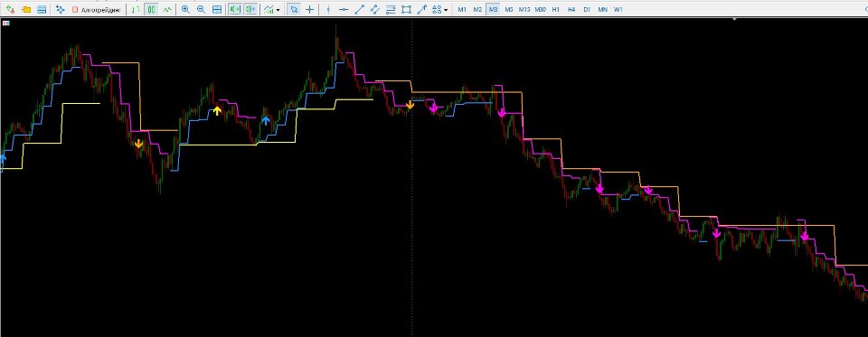Pick the rectangle shape tool
Viewport: 868px width, 337px height.
[406, 9]
